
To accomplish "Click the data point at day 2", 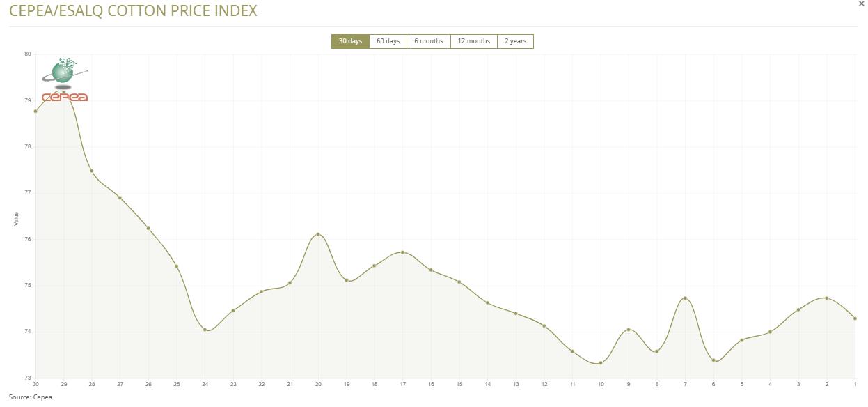I will (x=826, y=298).
